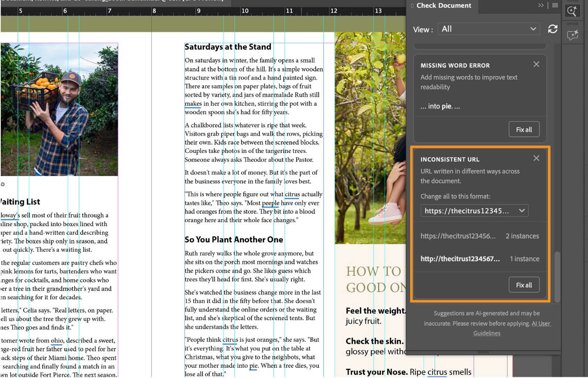Click the magnifier sparkle icon in the side dock
This screenshot has height=378, width=588.
tap(572, 11)
